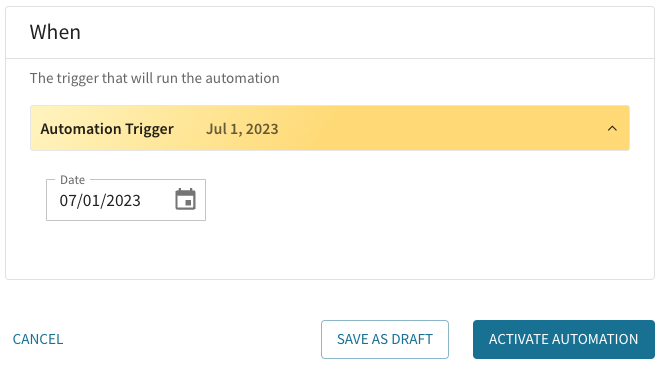Fold the trigger panel using the up arrow
This screenshot has height=372, width=663.
pyautogui.click(x=612, y=128)
